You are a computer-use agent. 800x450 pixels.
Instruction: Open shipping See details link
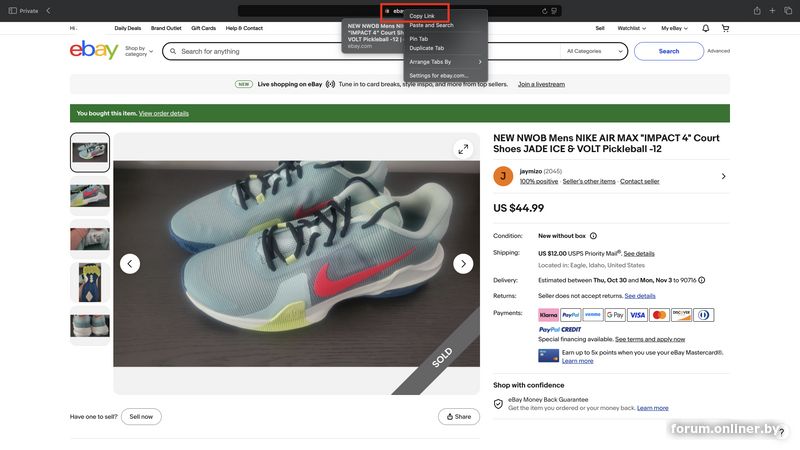coord(639,254)
